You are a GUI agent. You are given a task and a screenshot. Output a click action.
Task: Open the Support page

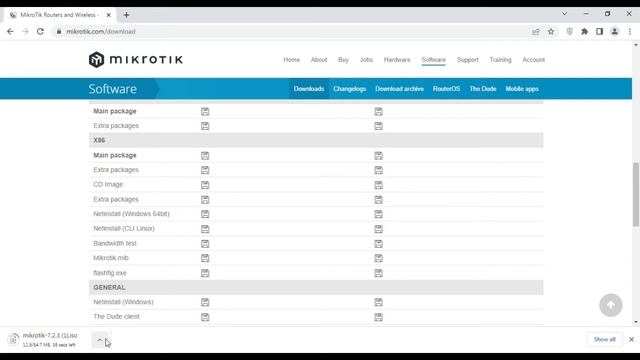point(467,60)
